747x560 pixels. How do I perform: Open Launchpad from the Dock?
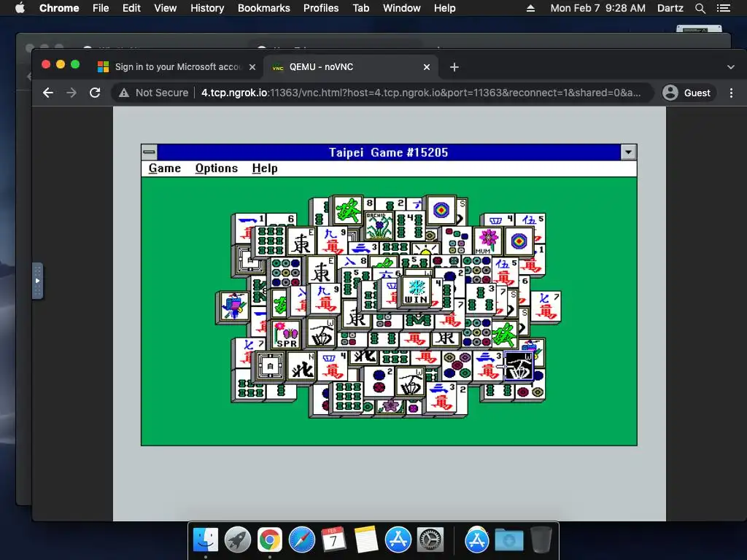coord(238,540)
